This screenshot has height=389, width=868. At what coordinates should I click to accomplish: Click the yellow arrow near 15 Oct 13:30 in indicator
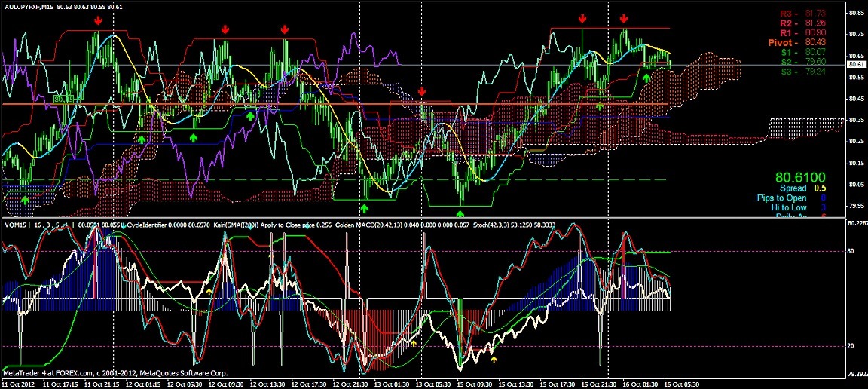494,359
